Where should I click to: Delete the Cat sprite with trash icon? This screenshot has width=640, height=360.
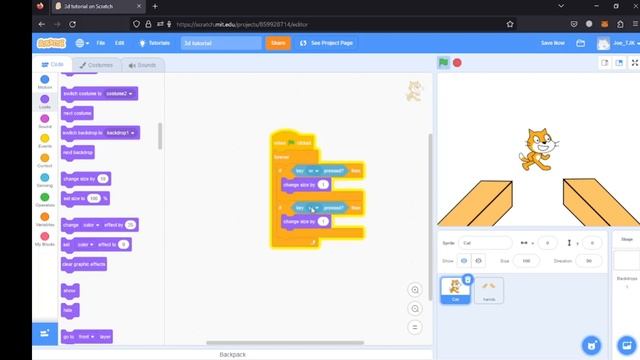point(468,279)
